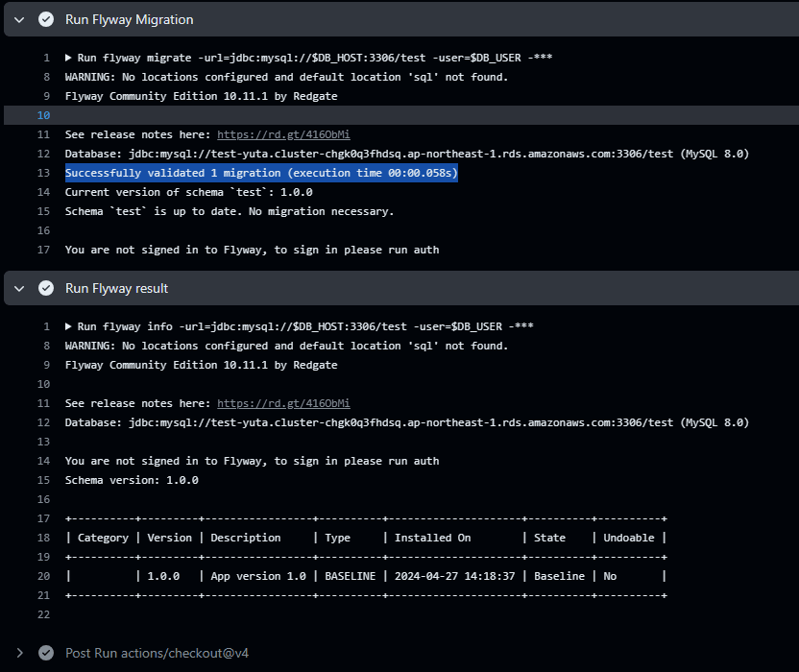
Task: Click 'Flyway Community Edition' line in Migration log
Action: (x=201, y=96)
